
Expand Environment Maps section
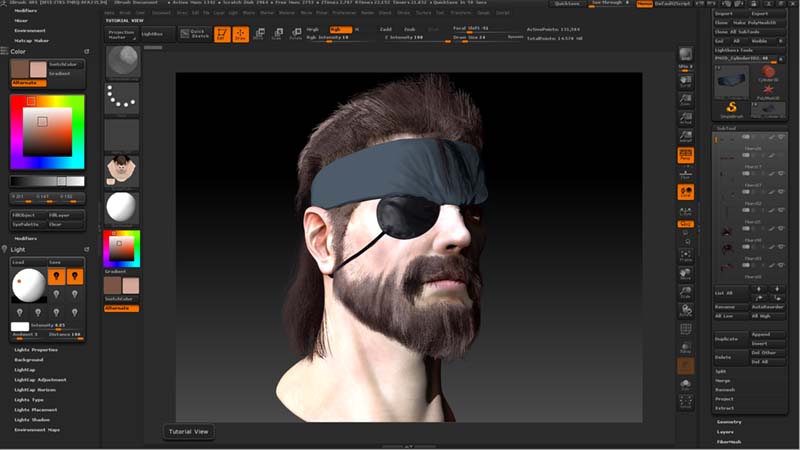pos(37,430)
